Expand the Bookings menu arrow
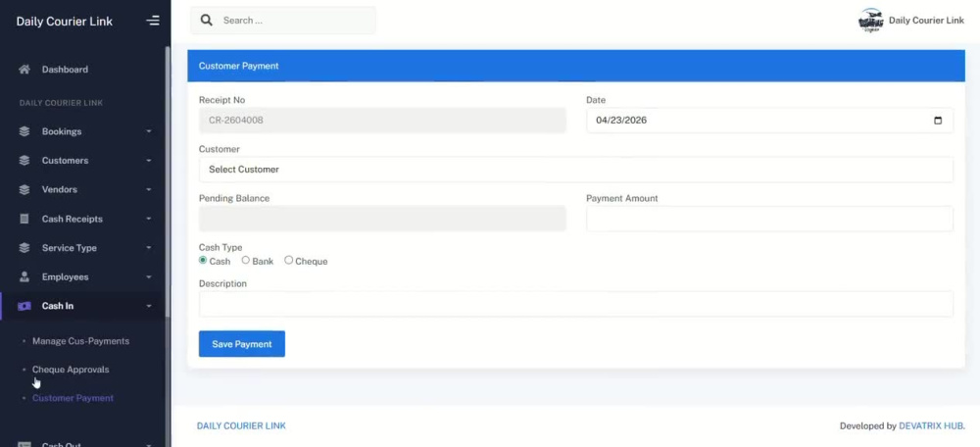980x447 pixels. pos(149,131)
